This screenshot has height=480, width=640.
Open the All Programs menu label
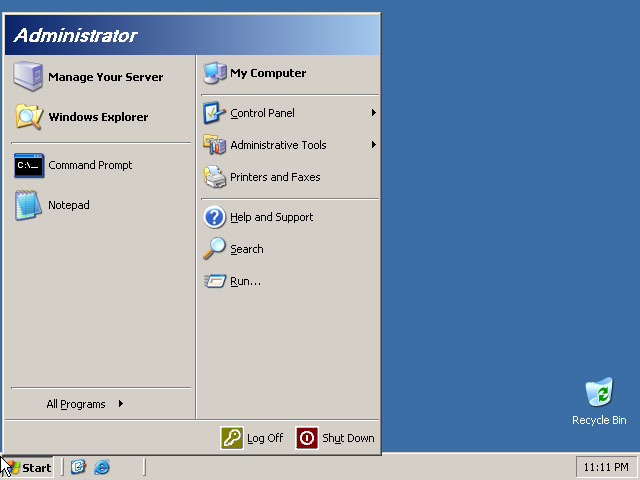[x=76, y=404]
